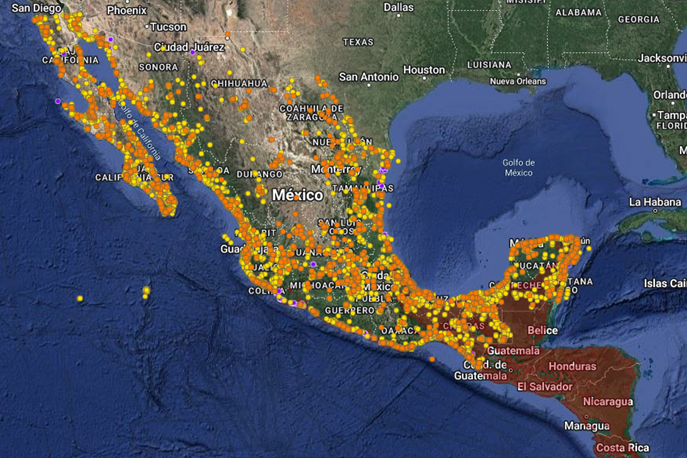Click the lone yellow marker far out in the Pacific
This screenshot has width=687, height=458.
coord(80,298)
